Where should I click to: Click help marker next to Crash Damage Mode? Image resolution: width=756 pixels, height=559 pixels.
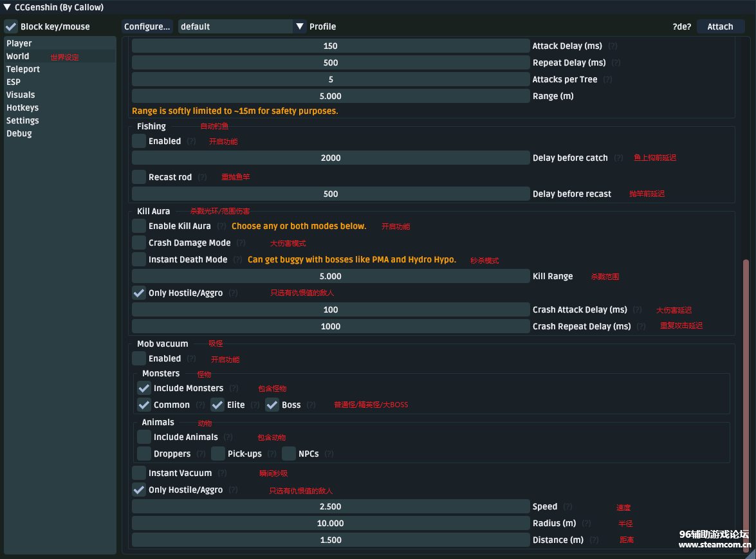[241, 243]
